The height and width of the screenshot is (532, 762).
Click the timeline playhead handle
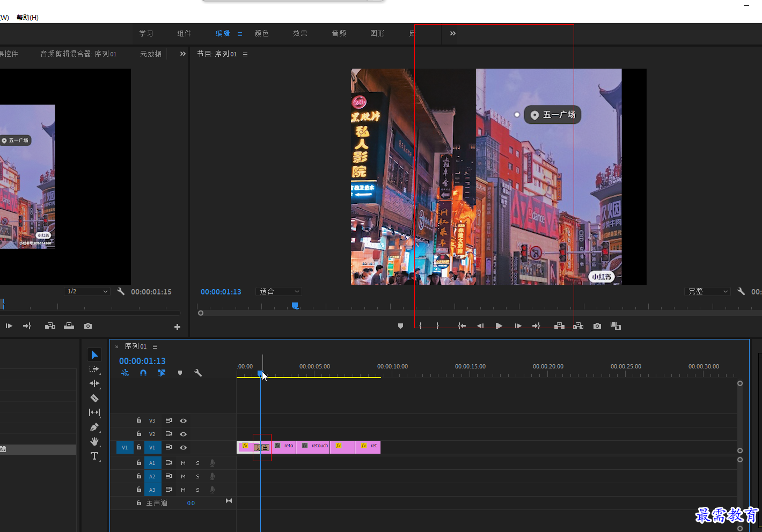(260, 373)
